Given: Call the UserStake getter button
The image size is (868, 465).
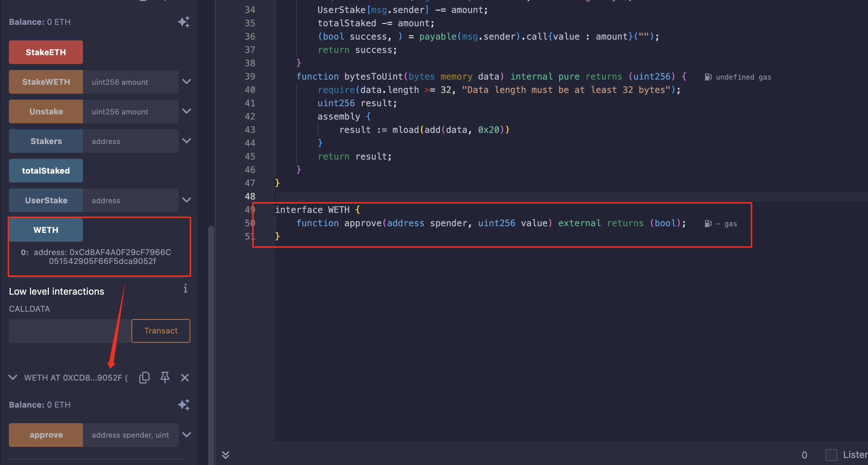Looking at the screenshot, I should click(46, 200).
